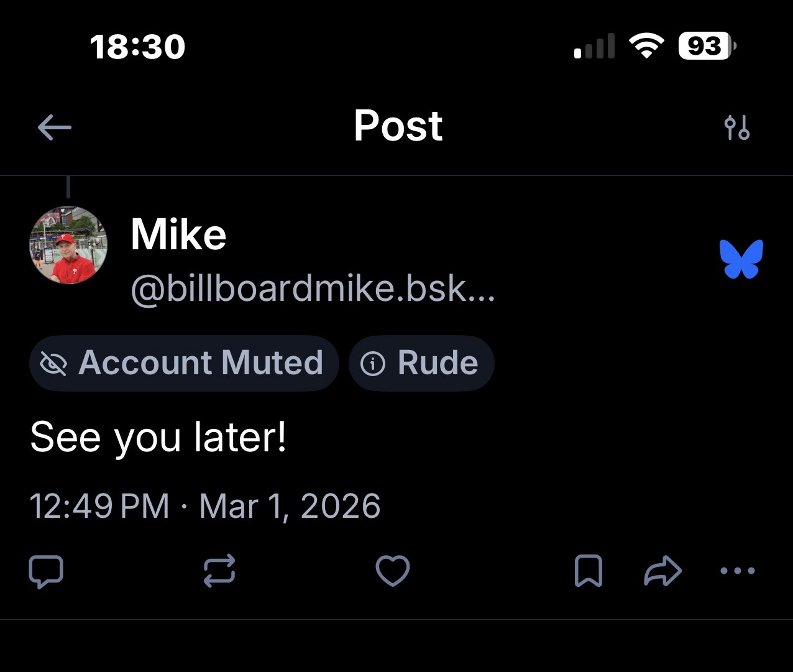Tap the Wi-Fi status icon

[x=646, y=46]
